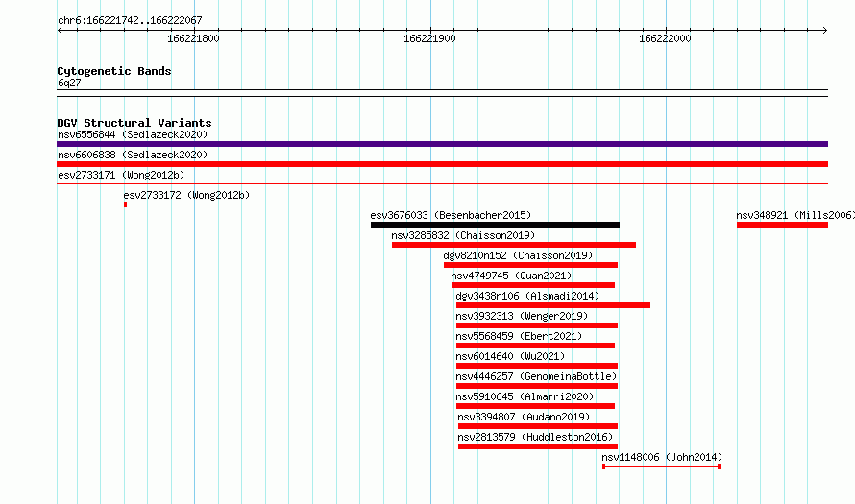Screen dimensions: 855x504
Task: Click the nsv6556844 (Sedlazeck2020) variant label
Action: tap(133, 134)
